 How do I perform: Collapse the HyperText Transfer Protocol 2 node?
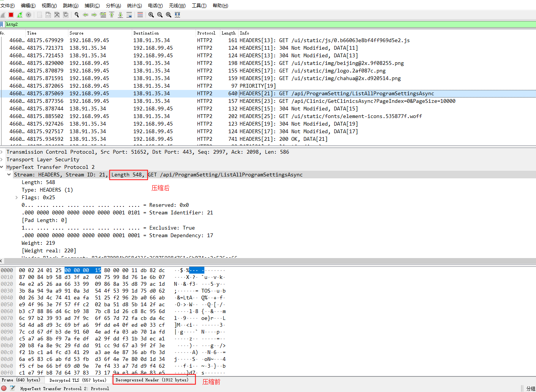tap(2, 167)
